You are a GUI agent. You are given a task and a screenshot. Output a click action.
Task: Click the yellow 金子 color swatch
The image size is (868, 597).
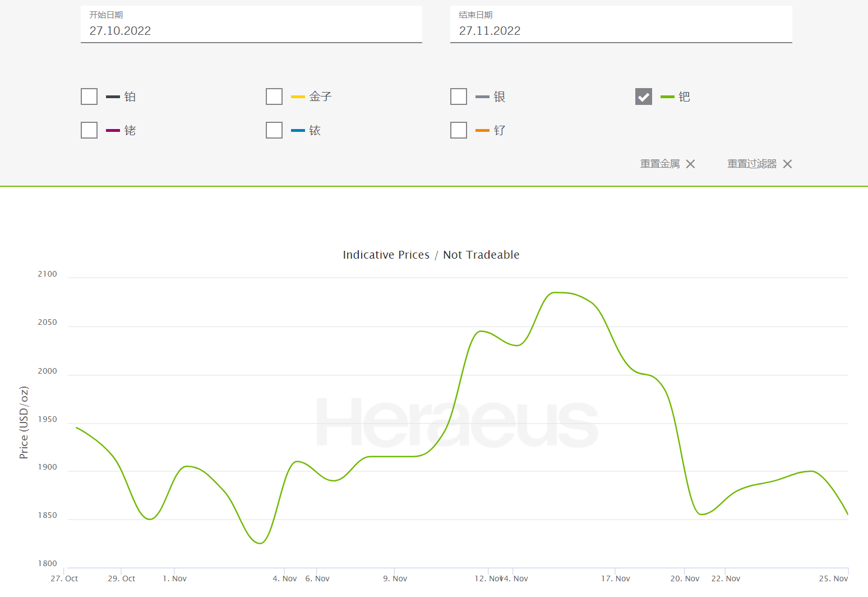pos(298,97)
